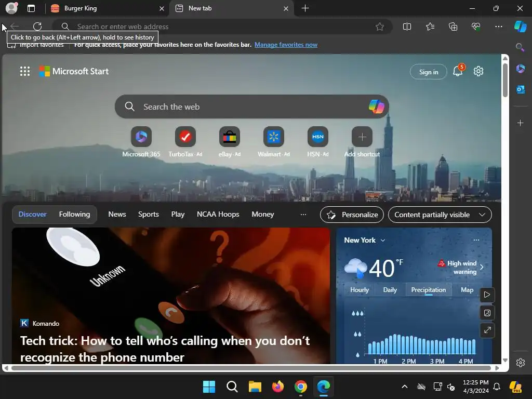Open notifications bell with 5 badge

[458, 71]
